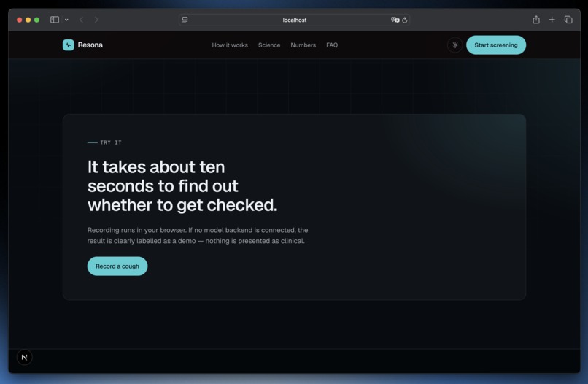Viewport: 588px width, 384px height.
Task: Open a new tab with the plus icon
Action: tap(552, 20)
